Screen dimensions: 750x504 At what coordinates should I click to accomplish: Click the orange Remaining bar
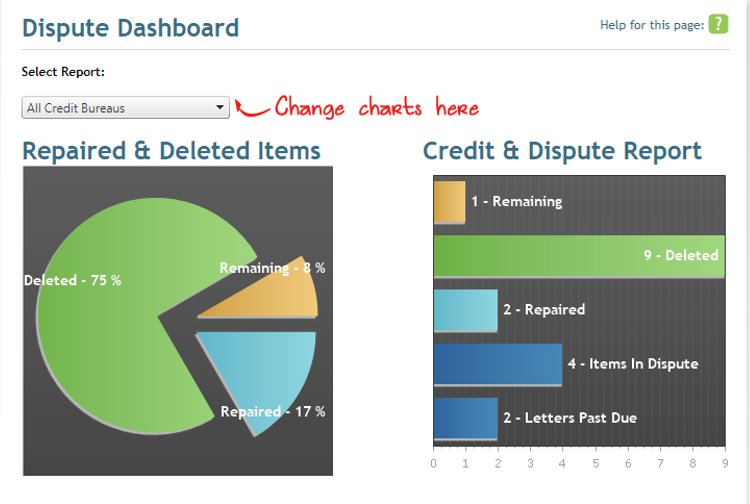449,202
